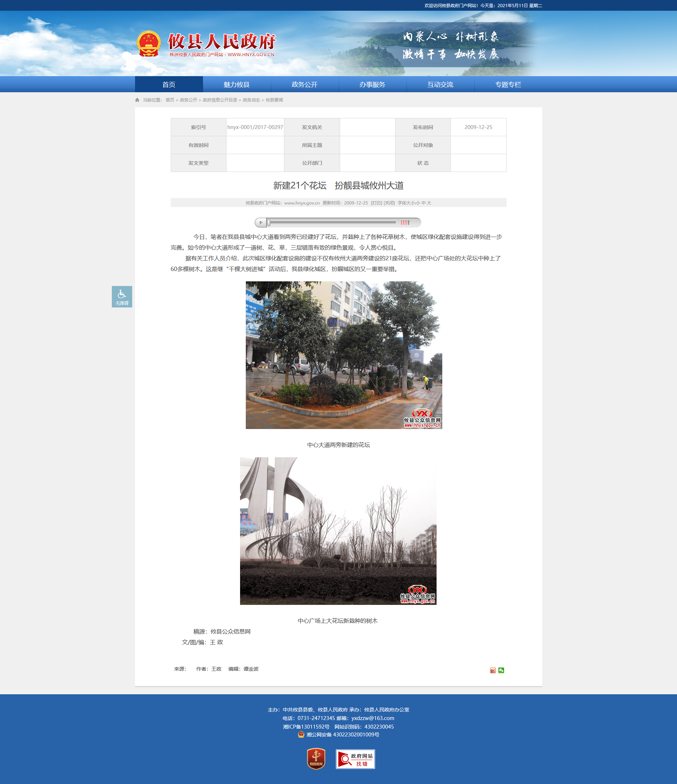Image resolution: width=677 pixels, height=784 pixels.
Task: Open the 政府网站找错 badge
Action: tap(355, 759)
